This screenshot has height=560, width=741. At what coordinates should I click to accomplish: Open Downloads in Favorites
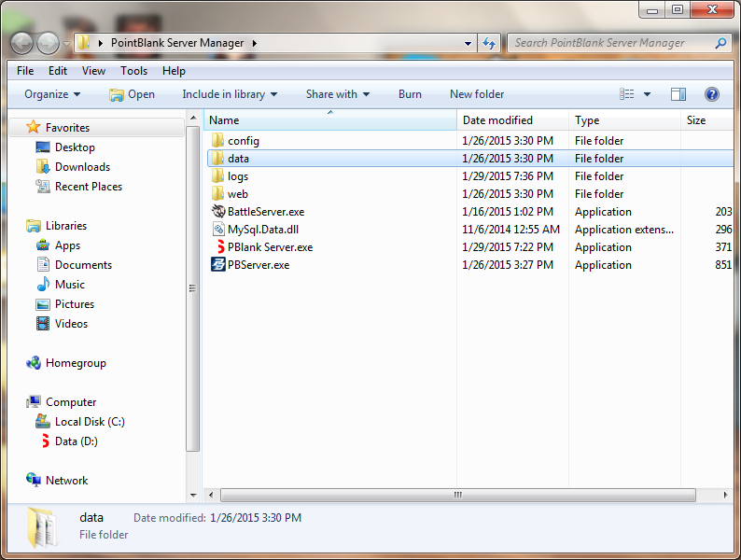coord(73,167)
